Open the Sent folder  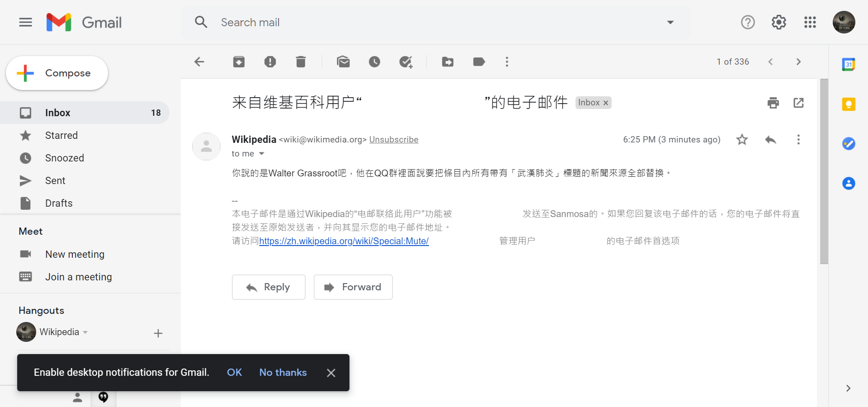[85, 180]
